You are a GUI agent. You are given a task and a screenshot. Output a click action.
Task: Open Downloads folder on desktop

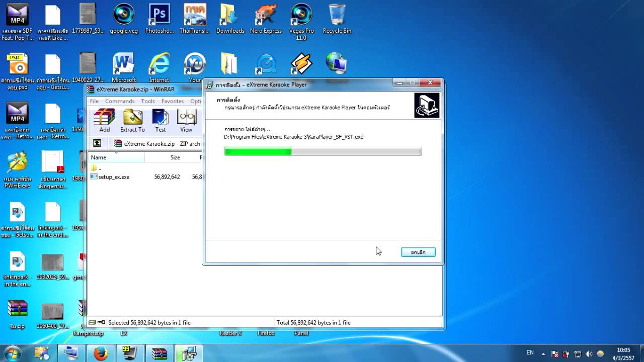[x=230, y=19]
